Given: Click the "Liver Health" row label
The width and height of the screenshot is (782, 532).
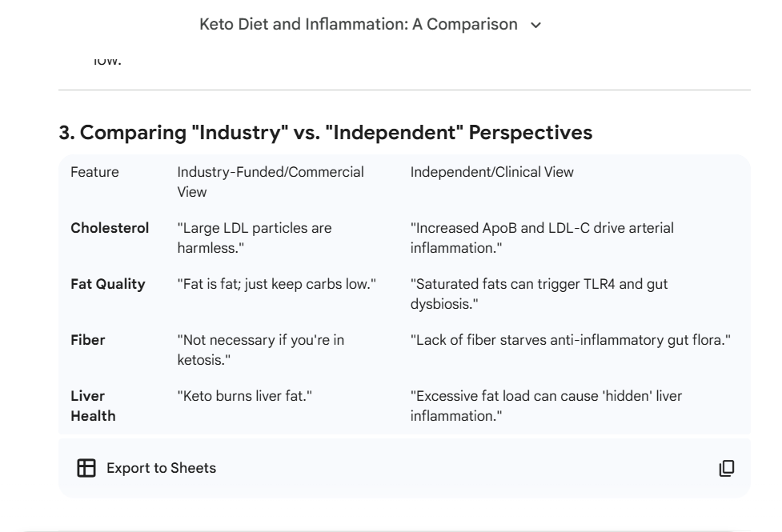Looking at the screenshot, I should tap(93, 406).
